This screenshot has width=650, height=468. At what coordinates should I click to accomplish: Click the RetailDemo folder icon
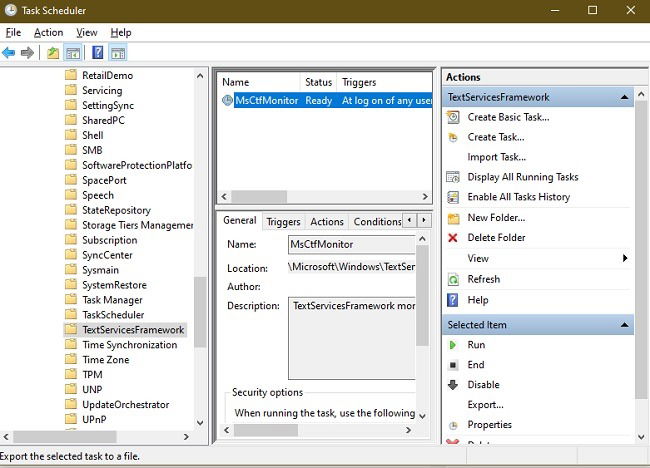tap(71, 75)
